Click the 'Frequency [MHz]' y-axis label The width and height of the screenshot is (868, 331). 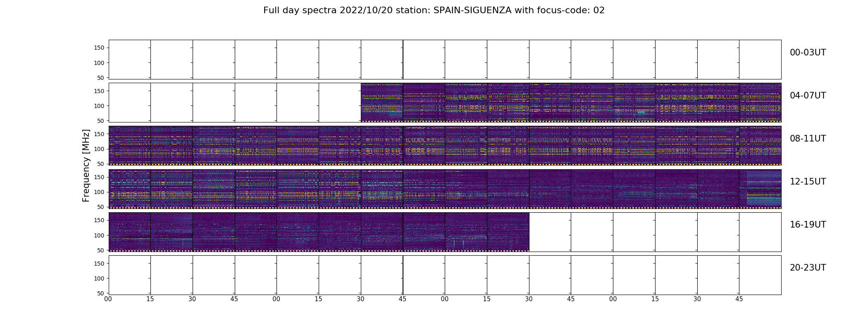point(86,165)
